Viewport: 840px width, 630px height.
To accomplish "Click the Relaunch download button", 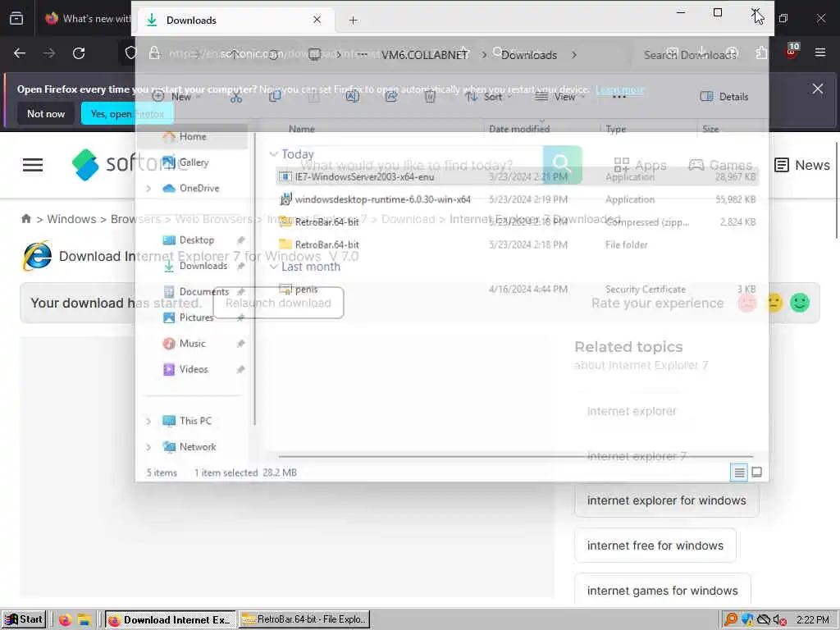I will [x=278, y=303].
